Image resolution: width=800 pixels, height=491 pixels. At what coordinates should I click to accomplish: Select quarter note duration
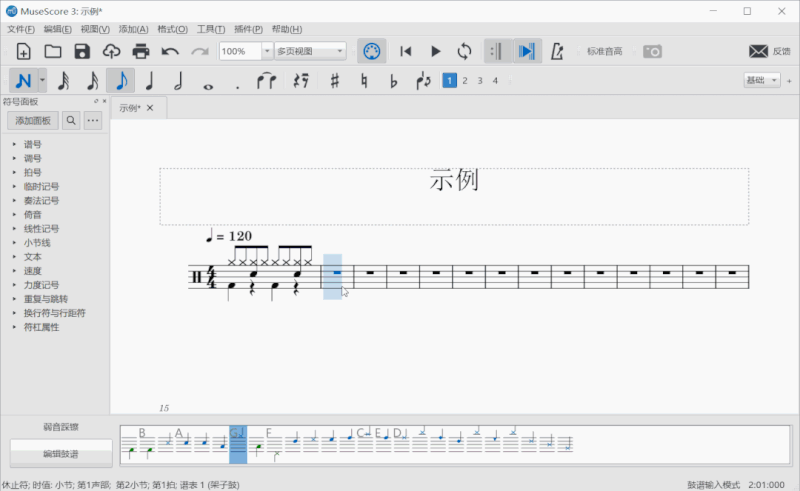(x=149, y=81)
